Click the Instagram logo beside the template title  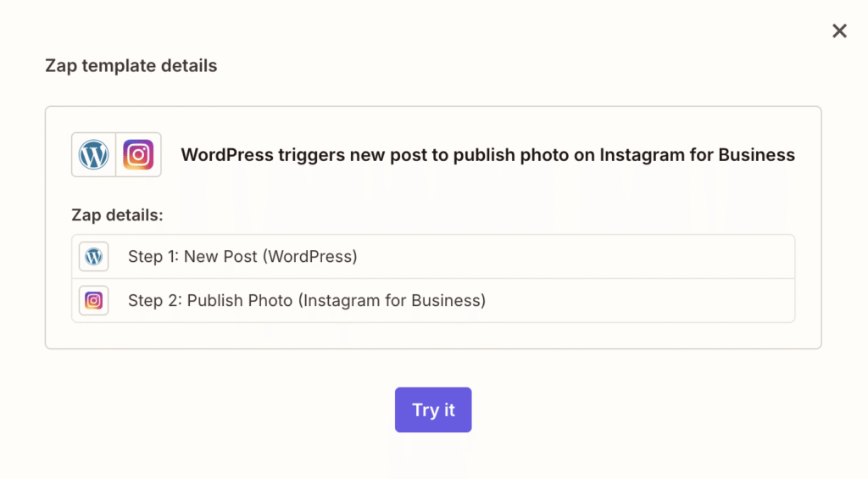[x=138, y=155]
